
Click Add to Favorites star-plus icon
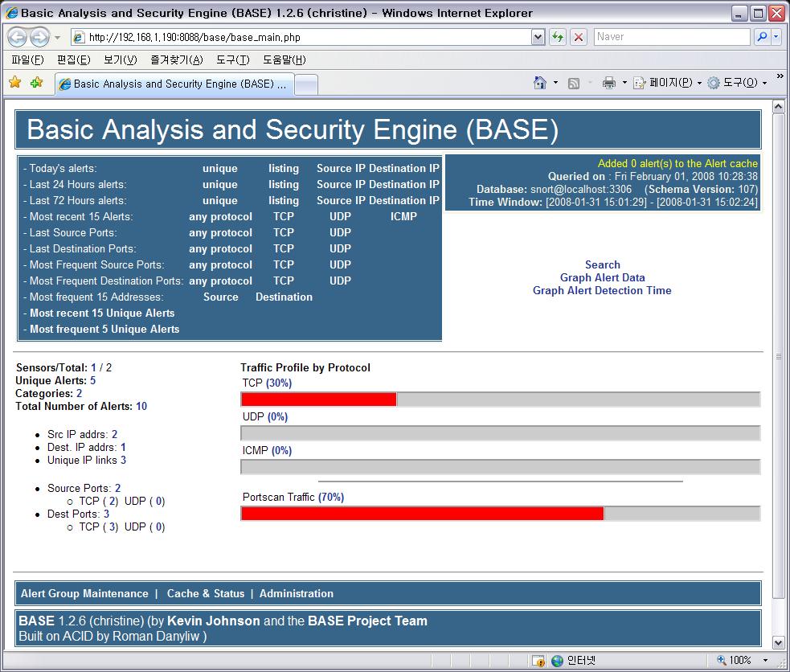(36, 82)
